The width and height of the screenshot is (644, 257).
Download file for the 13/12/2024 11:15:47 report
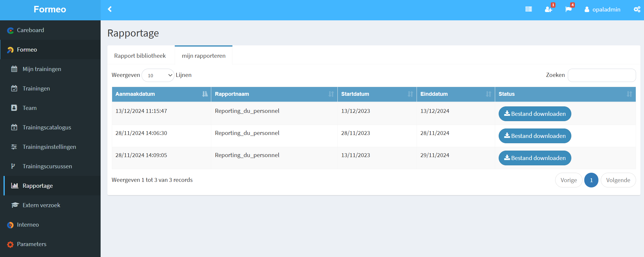tap(535, 114)
